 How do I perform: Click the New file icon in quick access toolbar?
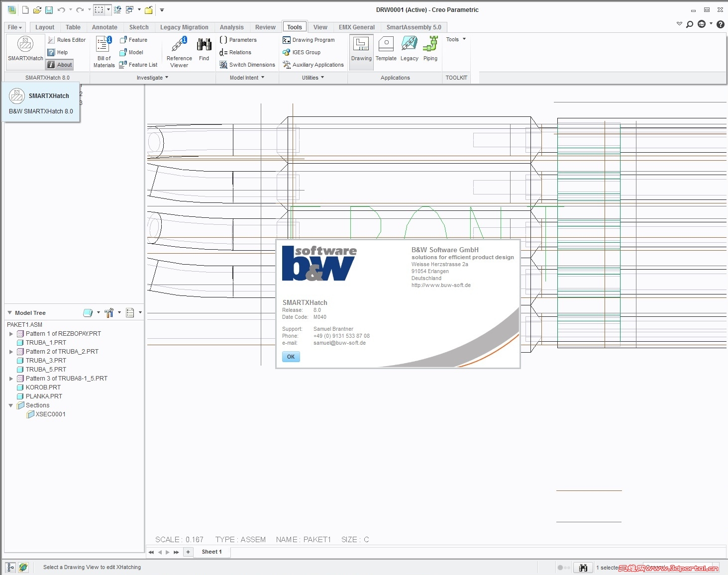click(x=25, y=10)
